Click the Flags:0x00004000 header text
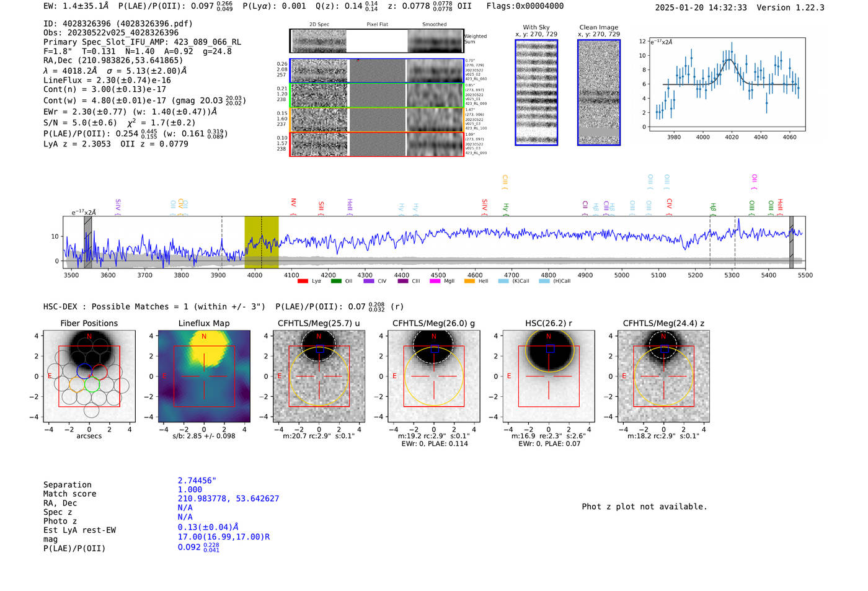868x591 pixels. click(x=525, y=6)
